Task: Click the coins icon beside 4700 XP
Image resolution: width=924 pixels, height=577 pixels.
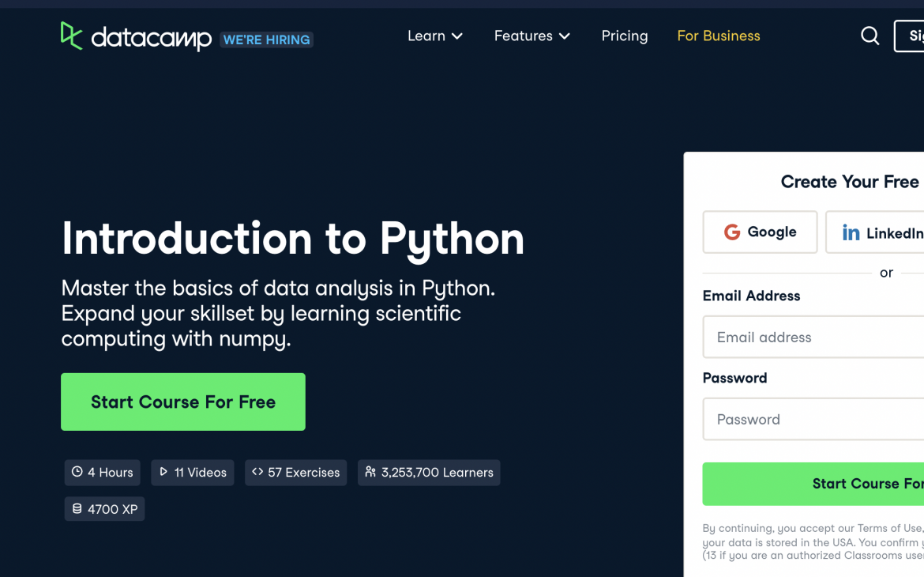Action: 77,508
